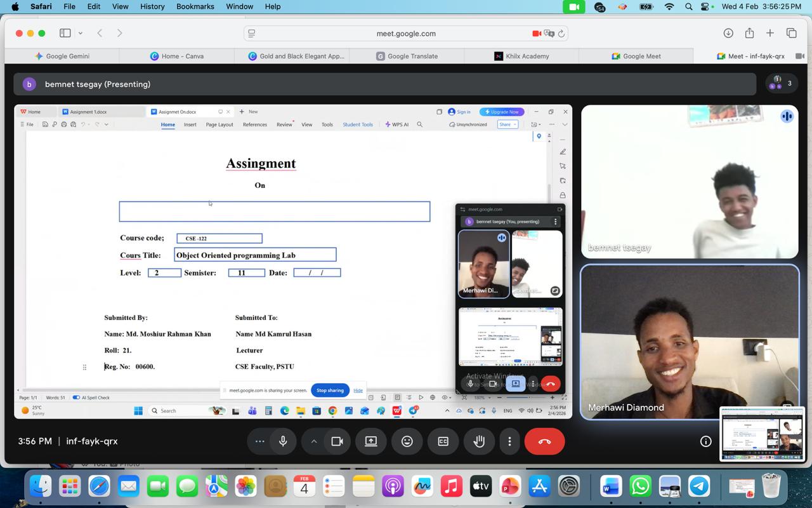Open References tab in WPS Writer

pyautogui.click(x=254, y=124)
